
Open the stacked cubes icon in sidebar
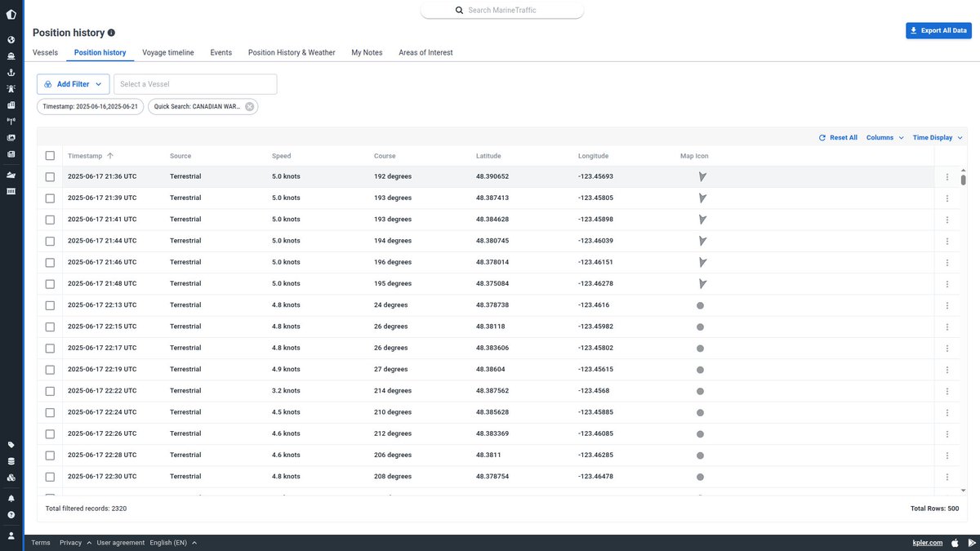tap(11, 478)
